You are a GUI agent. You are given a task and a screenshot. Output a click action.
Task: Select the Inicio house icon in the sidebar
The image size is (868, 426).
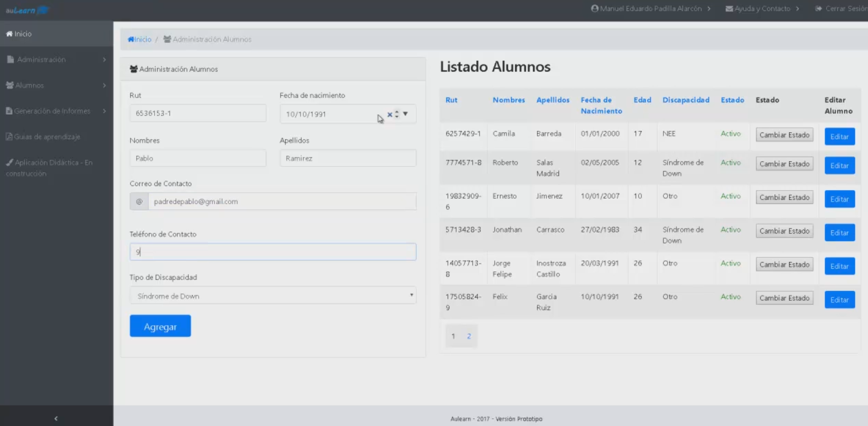[x=8, y=33]
